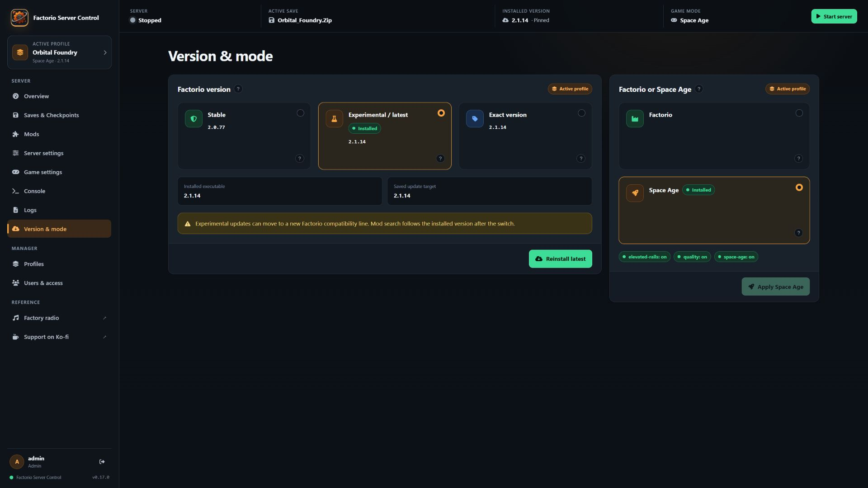The height and width of the screenshot is (488, 868).
Task: Click the game mode controller icon
Action: [674, 20]
